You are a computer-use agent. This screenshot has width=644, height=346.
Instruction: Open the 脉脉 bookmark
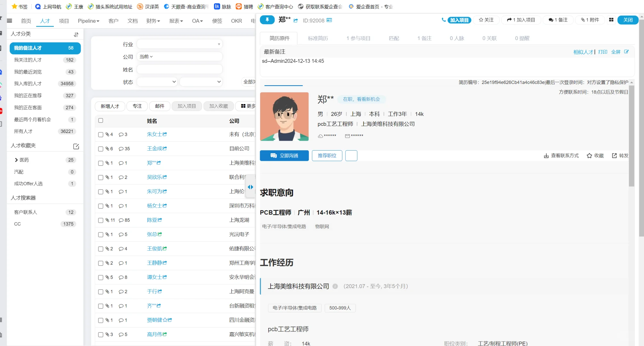tap(222, 6)
